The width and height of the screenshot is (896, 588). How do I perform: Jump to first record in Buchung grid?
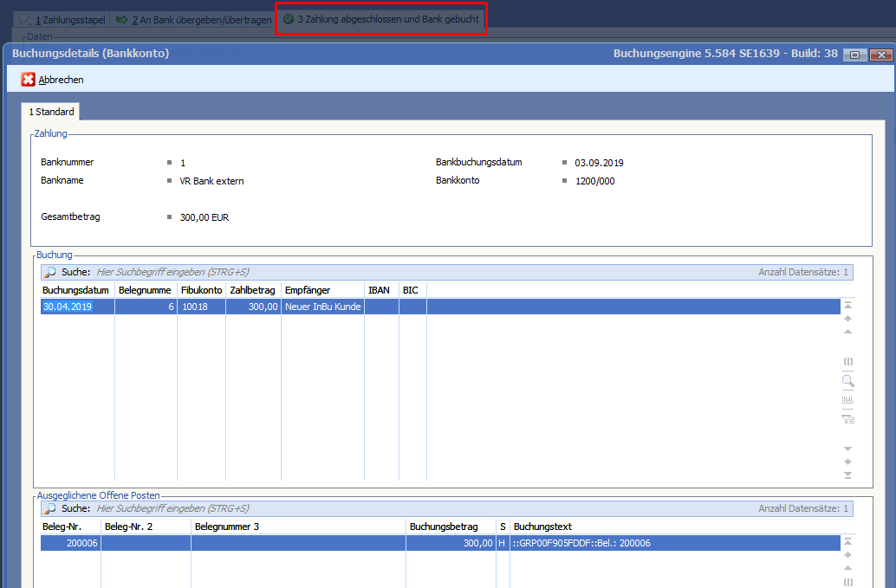[847, 305]
